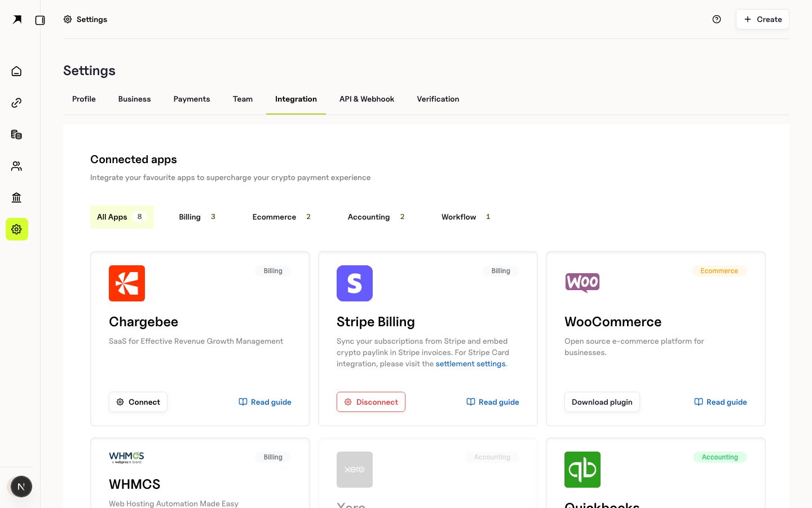This screenshot has width=812, height=508.
Task: Click the Stripe Billing logo
Action: [x=355, y=283]
